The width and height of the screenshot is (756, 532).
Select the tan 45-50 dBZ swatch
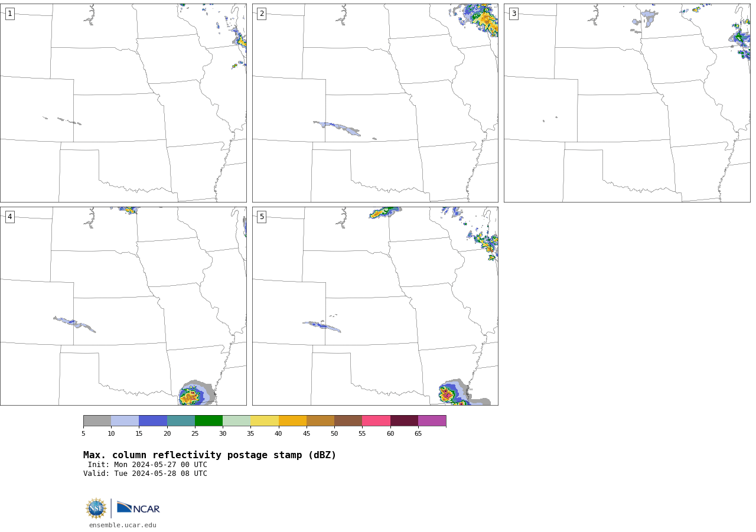[x=320, y=420]
